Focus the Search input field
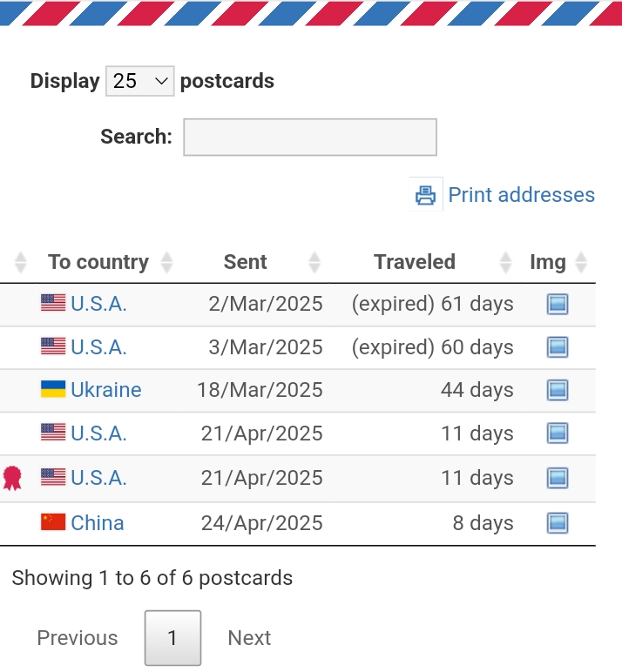622x672 pixels. [310, 138]
